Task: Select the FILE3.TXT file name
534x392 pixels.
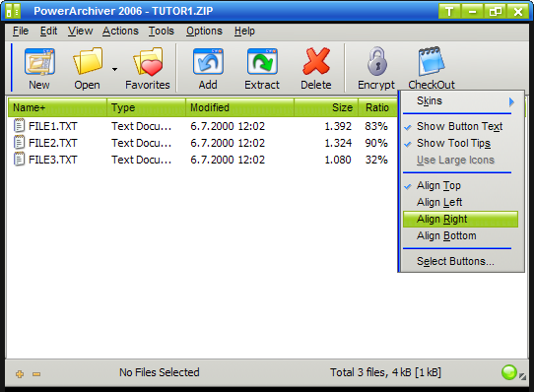Action: [53, 160]
